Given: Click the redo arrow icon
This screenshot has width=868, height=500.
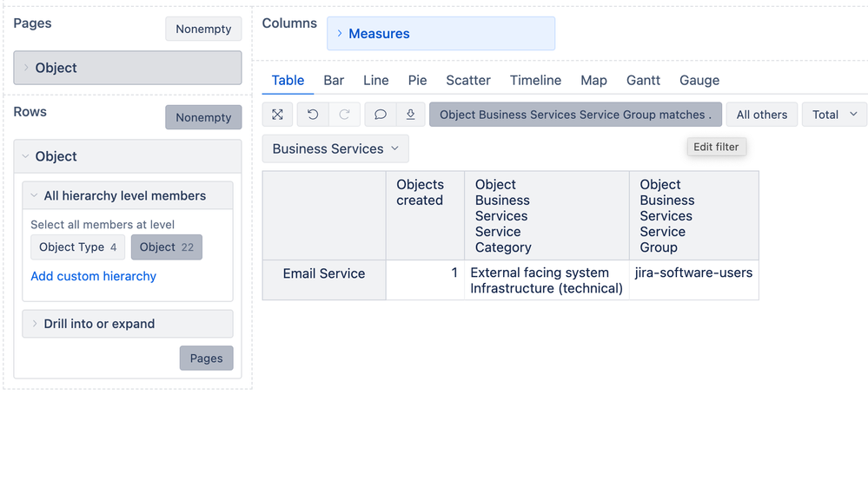Looking at the screenshot, I should [344, 115].
